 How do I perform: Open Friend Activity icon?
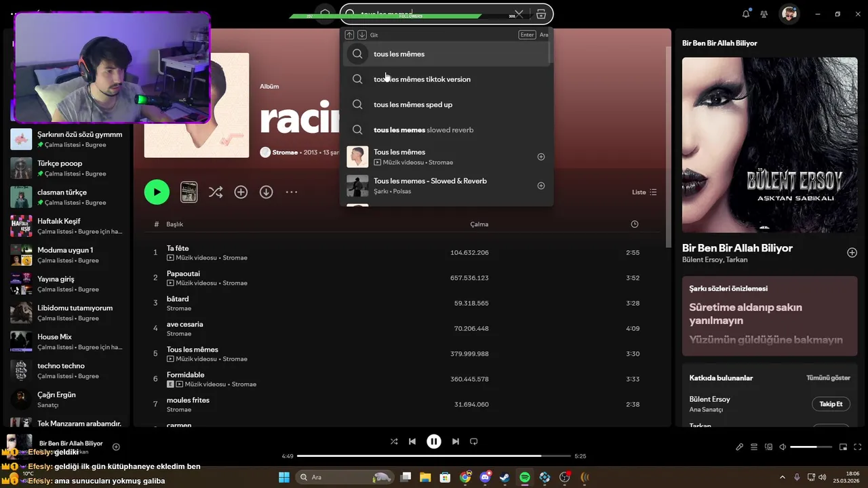[x=764, y=14]
